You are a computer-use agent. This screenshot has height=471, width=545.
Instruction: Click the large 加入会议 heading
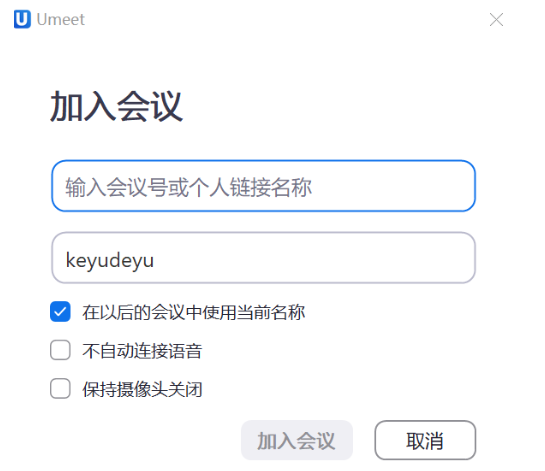[x=116, y=106]
